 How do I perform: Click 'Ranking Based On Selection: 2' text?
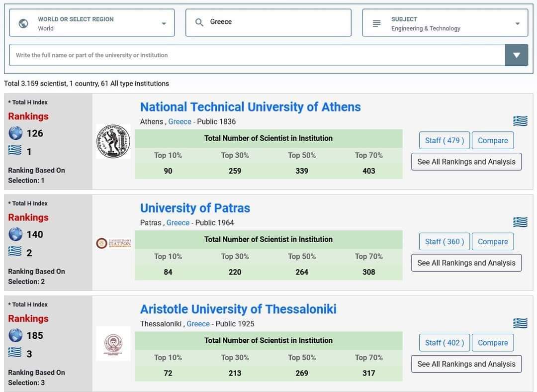point(36,277)
